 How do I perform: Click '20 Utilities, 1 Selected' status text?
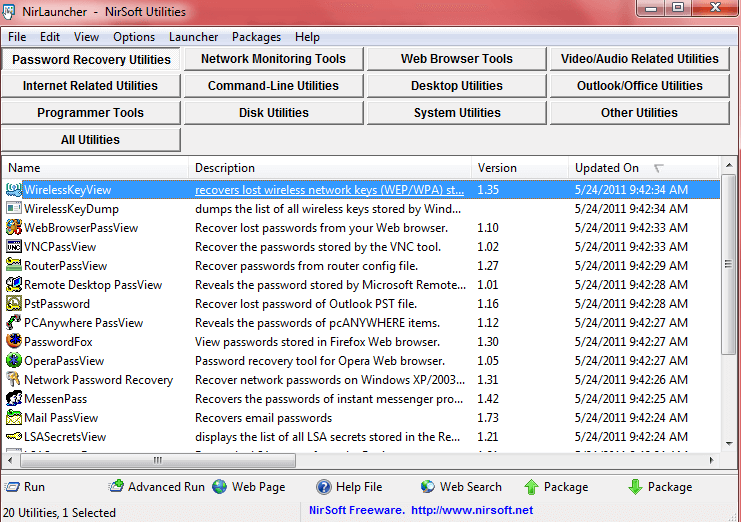(x=59, y=513)
